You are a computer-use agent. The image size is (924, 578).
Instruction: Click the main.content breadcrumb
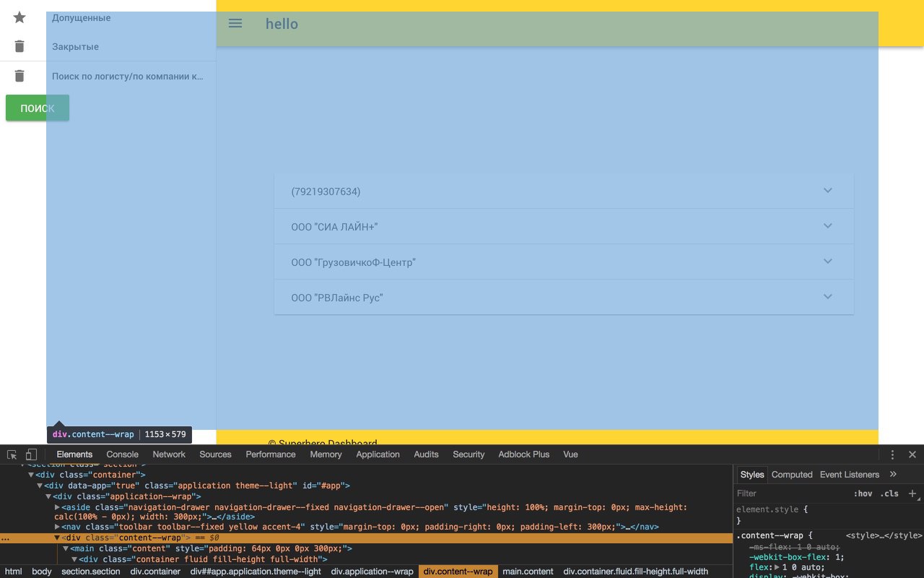528,571
